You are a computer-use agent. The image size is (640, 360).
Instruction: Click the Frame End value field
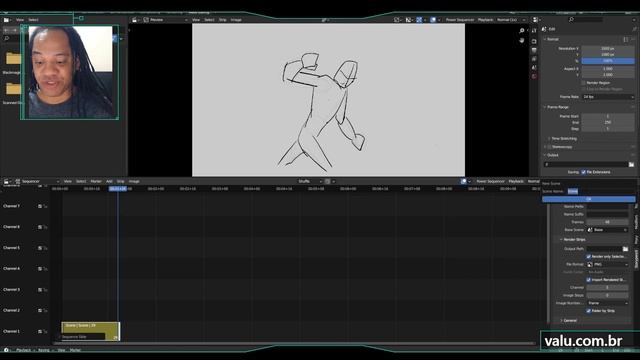pos(608,122)
